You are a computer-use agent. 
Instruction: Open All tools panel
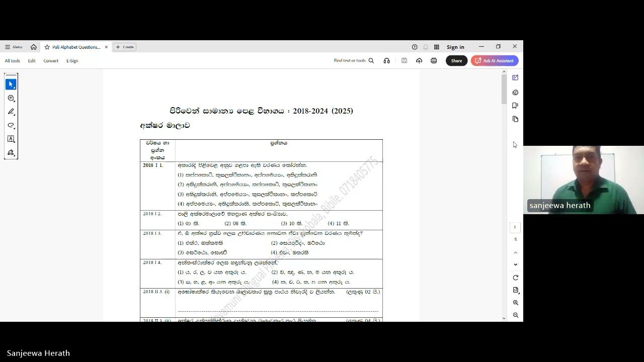click(13, 61)
